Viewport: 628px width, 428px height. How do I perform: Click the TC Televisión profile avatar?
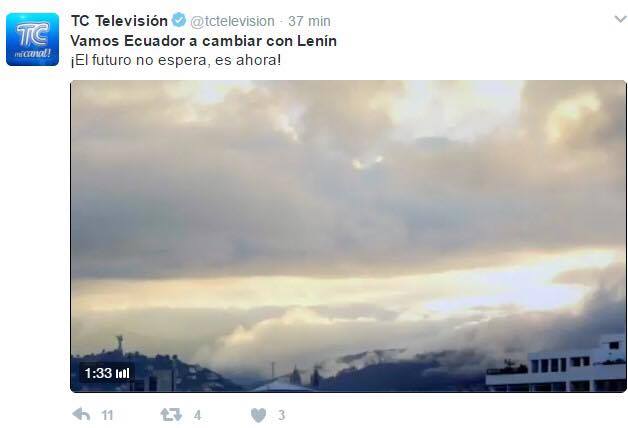pyautogui.click(x=32, y=39)
